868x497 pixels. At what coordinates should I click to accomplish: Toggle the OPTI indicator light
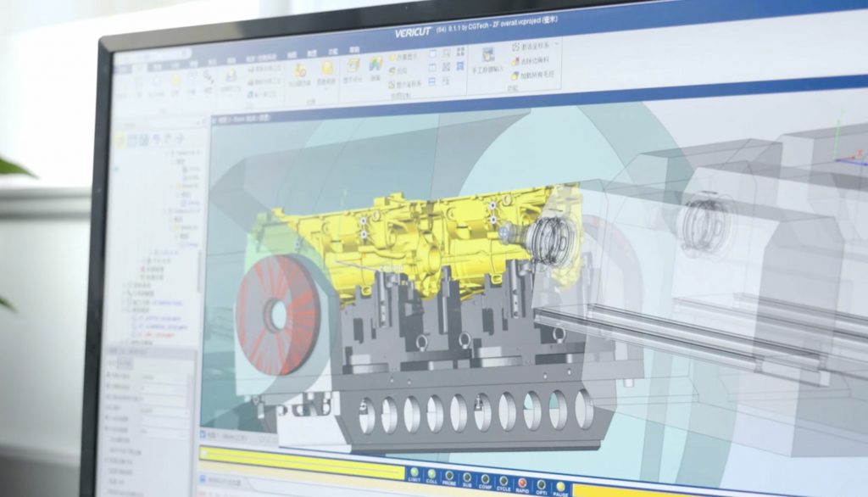[542, 483]
